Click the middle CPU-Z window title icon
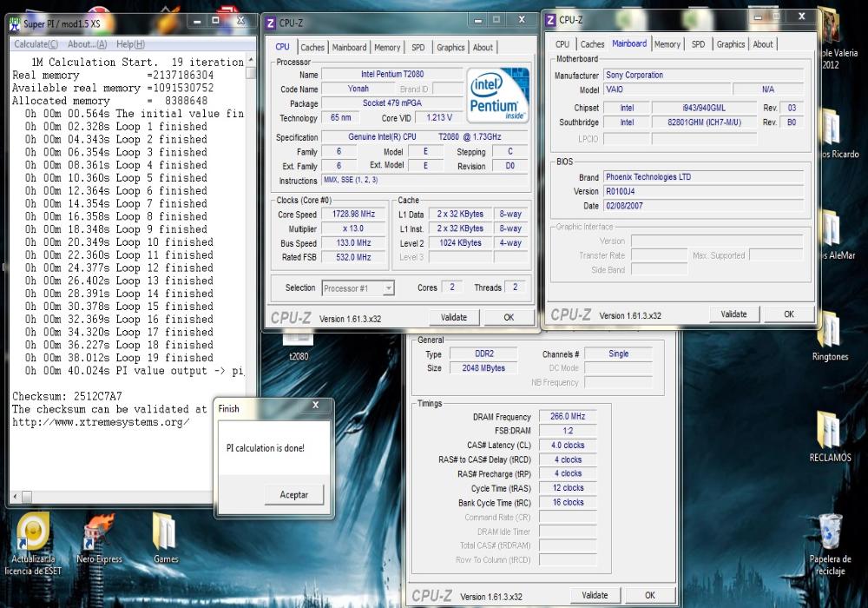 (271, 23)
